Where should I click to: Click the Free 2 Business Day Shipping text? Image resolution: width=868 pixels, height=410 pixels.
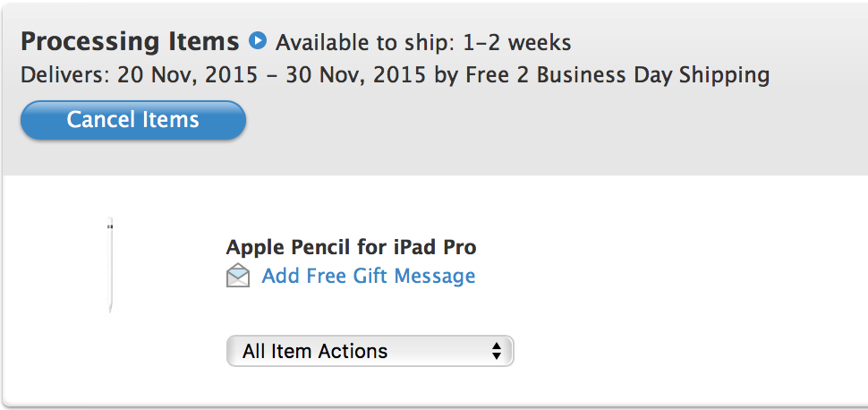pyautogui.click(x=617, y=75)
